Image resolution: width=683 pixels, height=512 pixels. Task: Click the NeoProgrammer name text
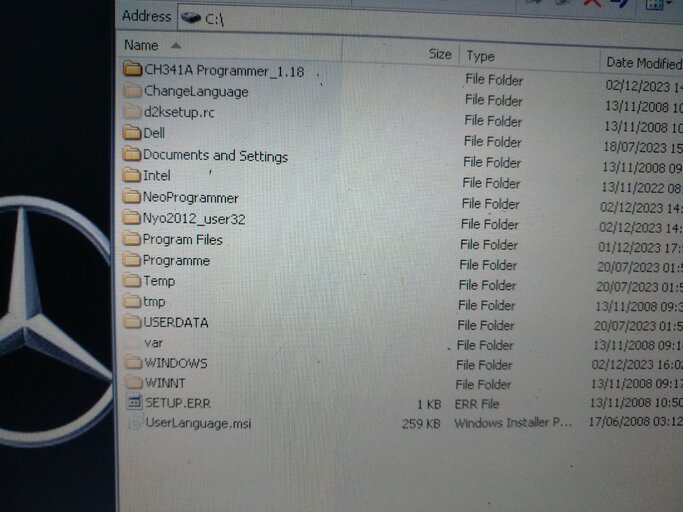coord(190,197)
